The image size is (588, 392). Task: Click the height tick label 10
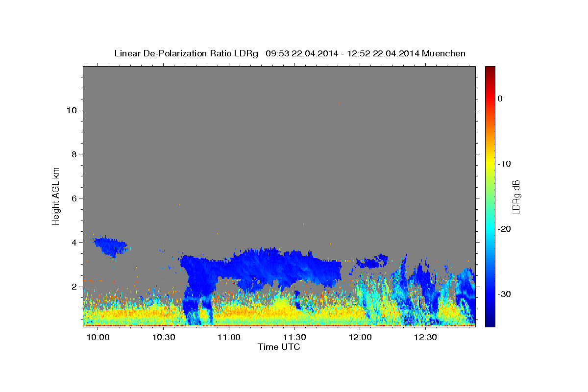point(72,110)
